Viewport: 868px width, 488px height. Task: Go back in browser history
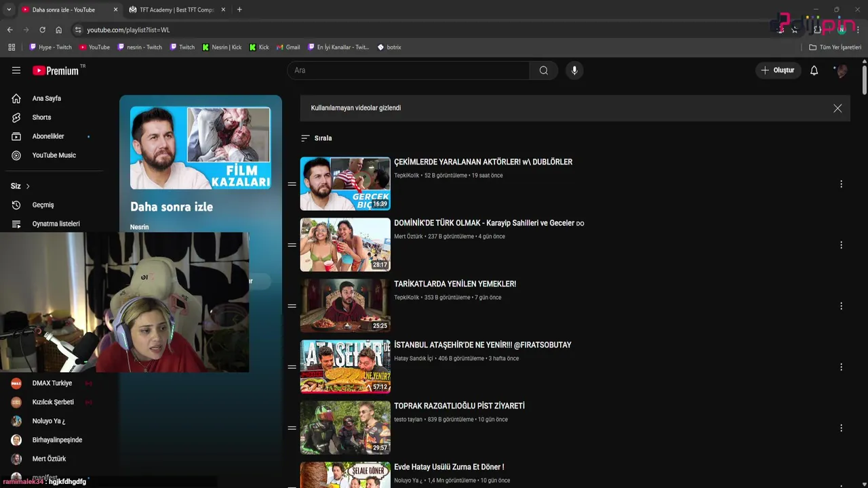[x=9, y=30]
